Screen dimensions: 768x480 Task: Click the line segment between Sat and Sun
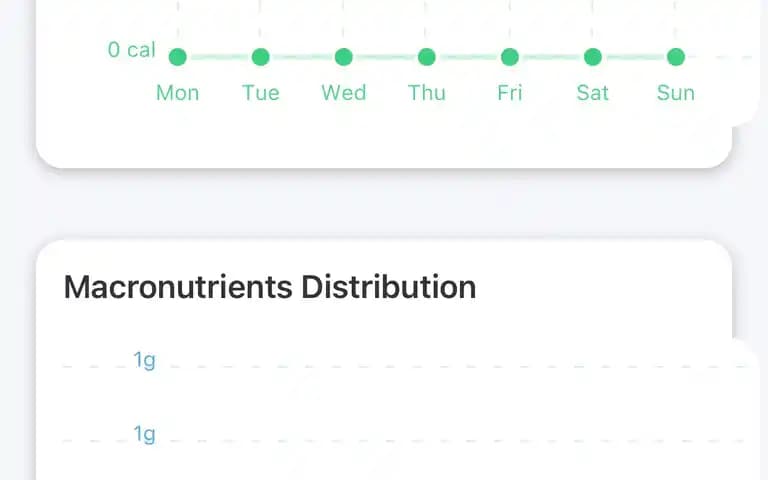pyautogui.click(x=634, y=57)
